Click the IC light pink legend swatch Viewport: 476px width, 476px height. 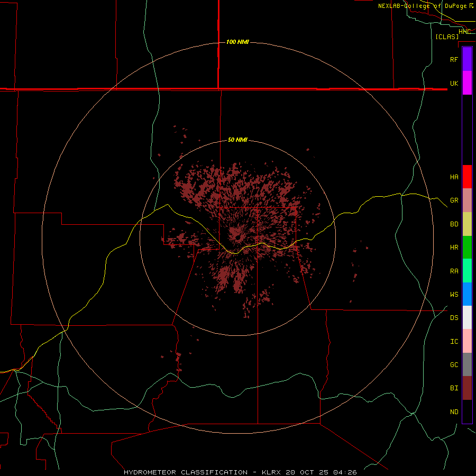(467, 341)
